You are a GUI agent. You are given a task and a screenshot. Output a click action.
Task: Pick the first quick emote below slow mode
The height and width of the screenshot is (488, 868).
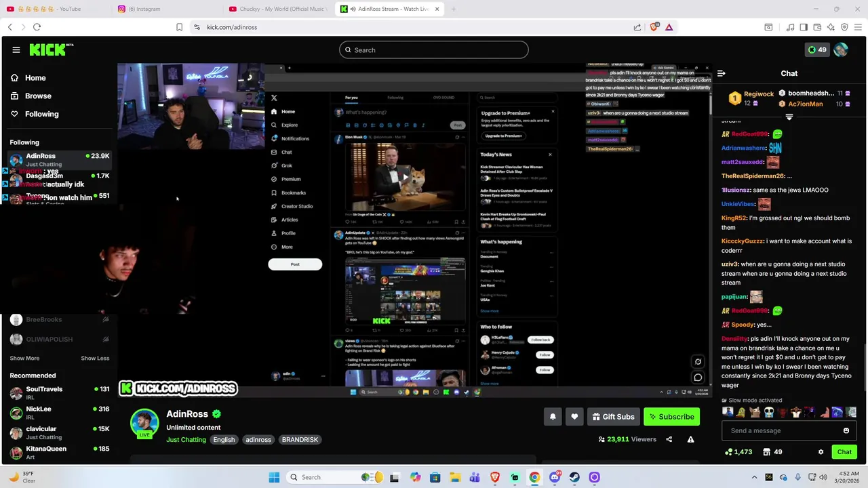point(728,412)
